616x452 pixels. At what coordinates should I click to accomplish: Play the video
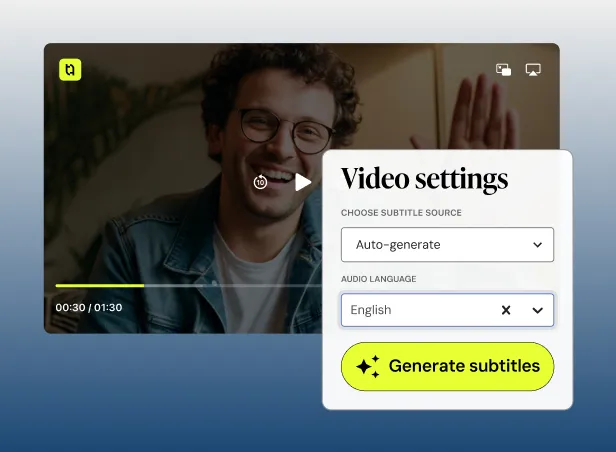[303, 182]
